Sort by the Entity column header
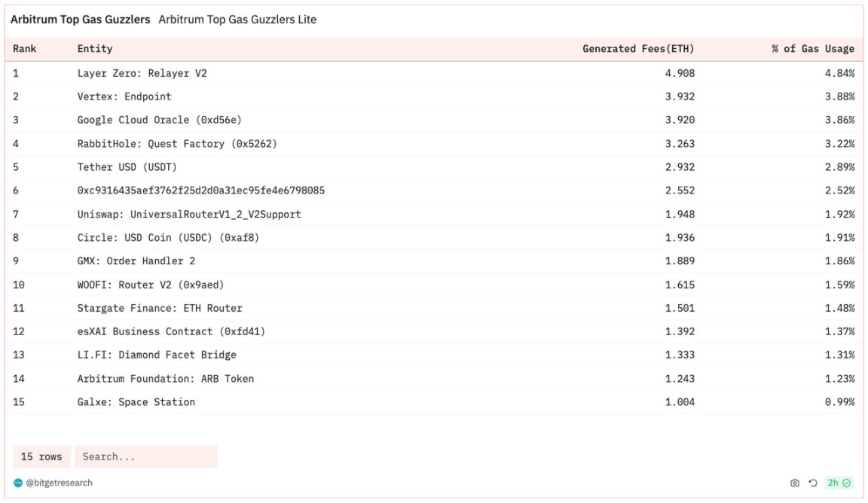 [95, 49]
